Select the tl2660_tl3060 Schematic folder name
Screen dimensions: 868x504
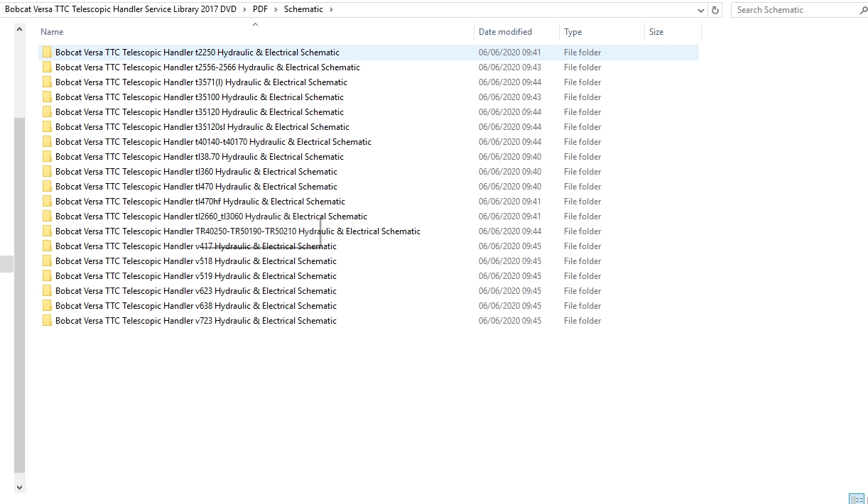tap(211, 217)
